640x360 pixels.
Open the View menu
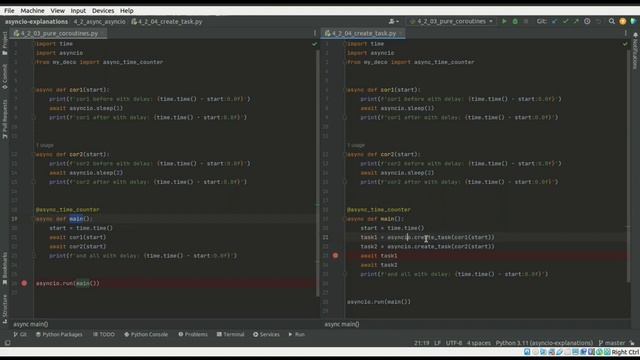click(58, 11)
